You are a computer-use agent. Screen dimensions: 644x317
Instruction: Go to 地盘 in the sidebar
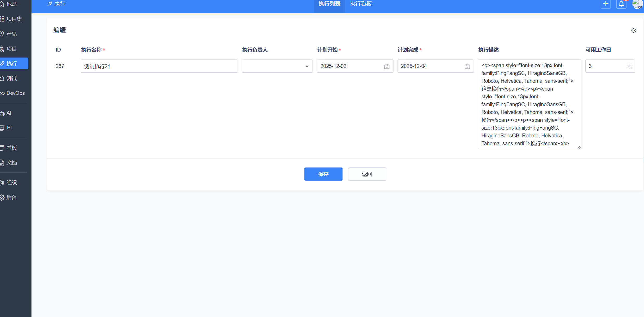[x=11, y=4]
